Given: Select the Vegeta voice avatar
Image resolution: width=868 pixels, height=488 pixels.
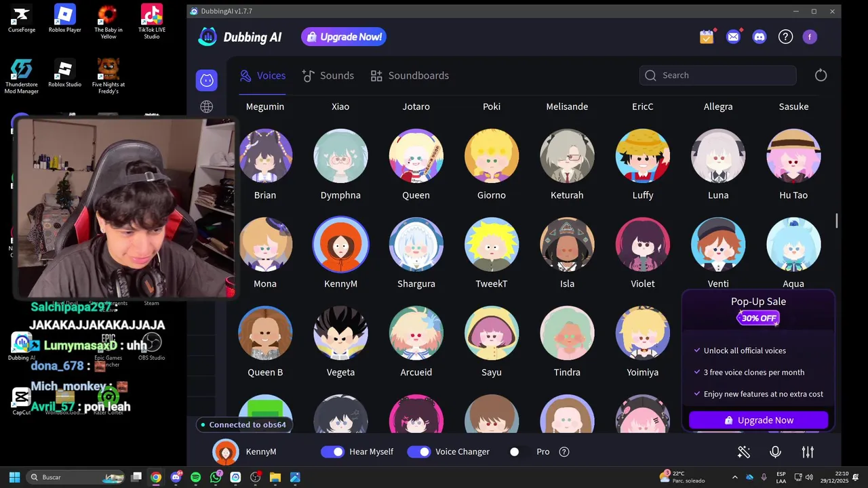Looking at the screenshot, I should pyautogui.click(x=340, y=333).
